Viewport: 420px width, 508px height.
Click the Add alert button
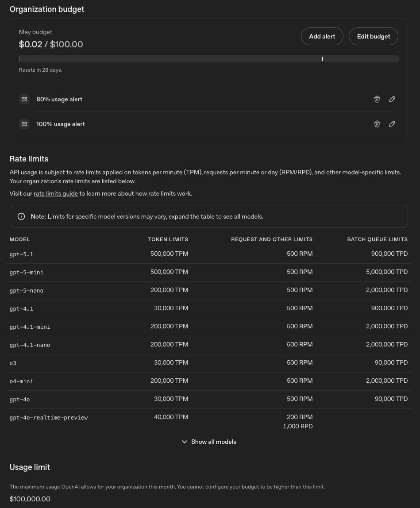coord(322,36)
